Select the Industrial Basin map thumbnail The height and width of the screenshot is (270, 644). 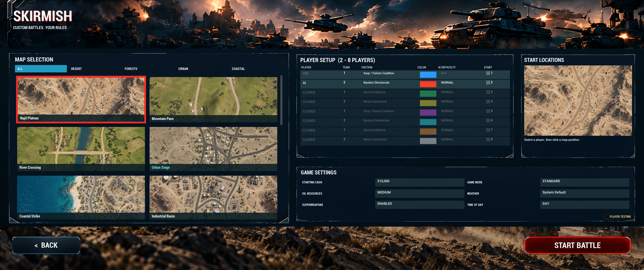[x=213, y=198]
